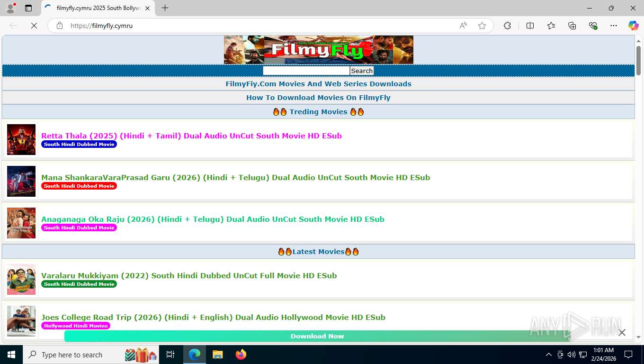Open browser Extensions icon
The image size is (644, 364).
[x=507, y=26]
